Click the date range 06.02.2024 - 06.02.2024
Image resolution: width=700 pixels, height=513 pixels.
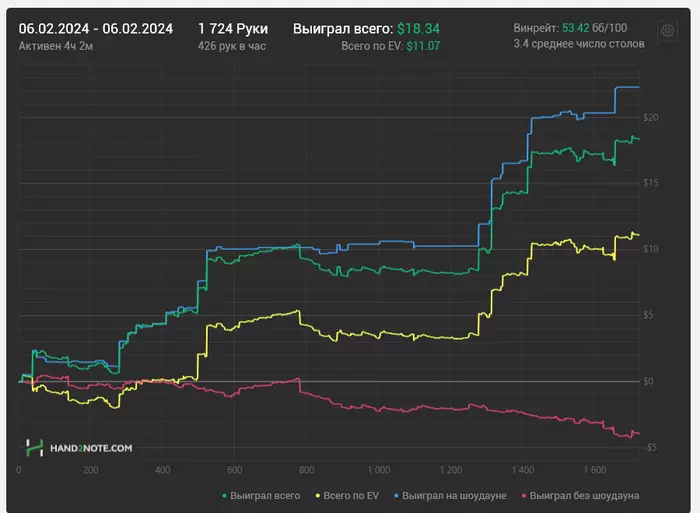(x=96, y=29)
